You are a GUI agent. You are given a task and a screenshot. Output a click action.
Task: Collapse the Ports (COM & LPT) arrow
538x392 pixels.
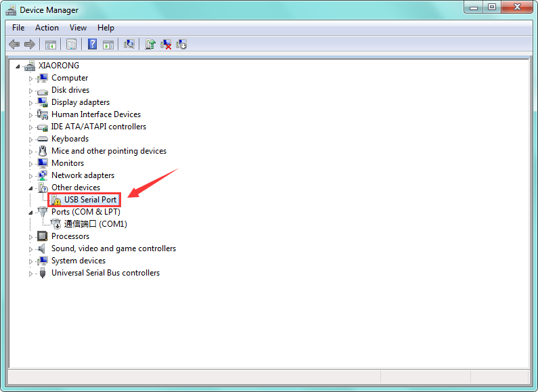30,213
